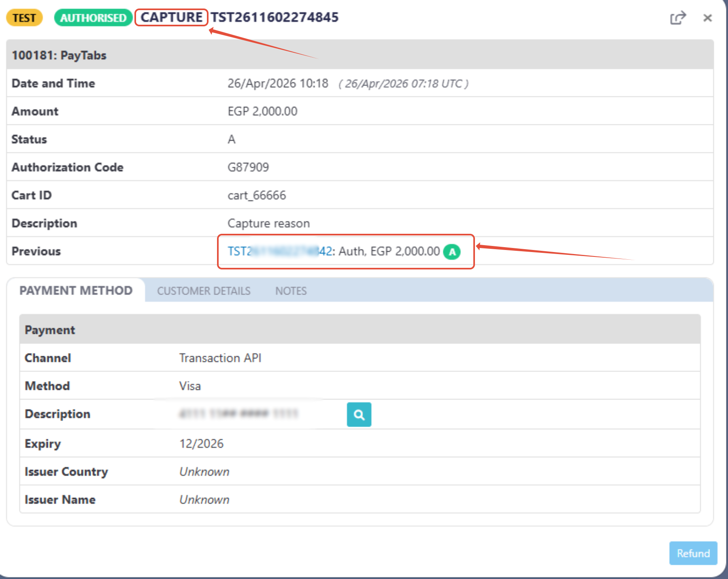Click the card lookup magnifier button
The height and width of the screenshot is (579, 728).
359,414
